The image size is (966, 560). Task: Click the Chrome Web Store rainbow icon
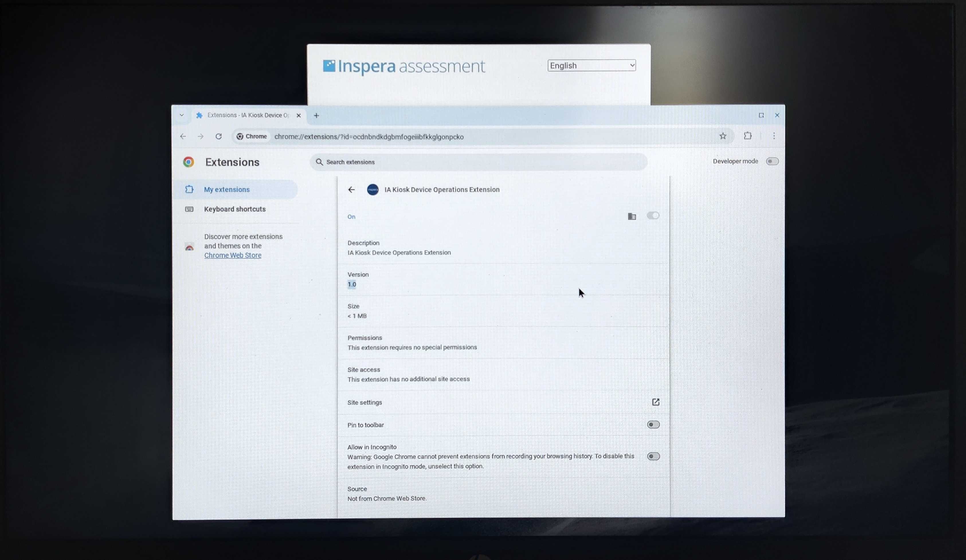[x=189, y=246]
